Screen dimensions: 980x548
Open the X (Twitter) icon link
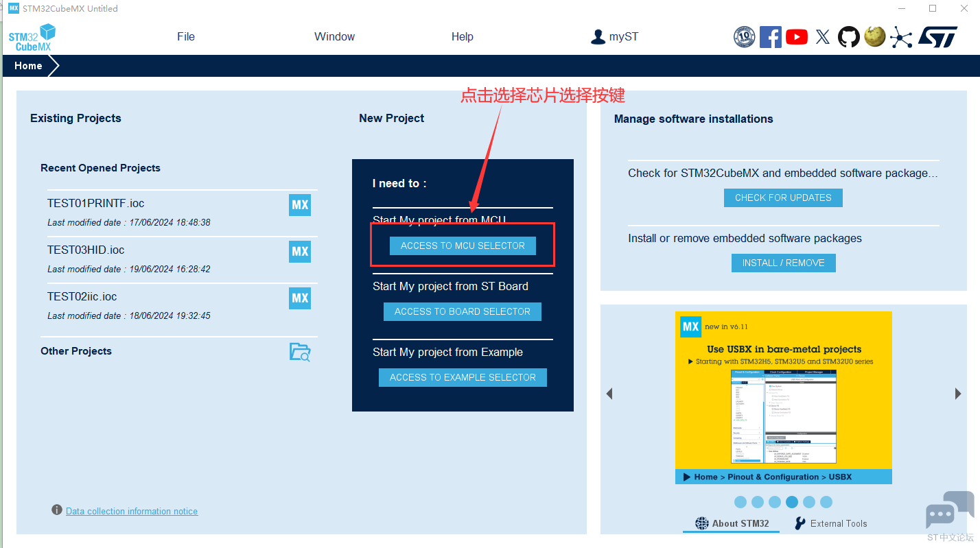coord(823,37)
